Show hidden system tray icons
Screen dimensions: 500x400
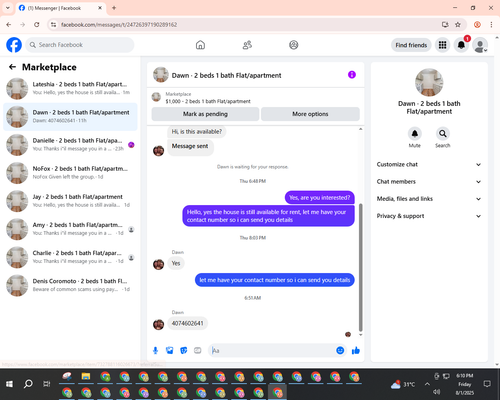(x=427, y=384)
